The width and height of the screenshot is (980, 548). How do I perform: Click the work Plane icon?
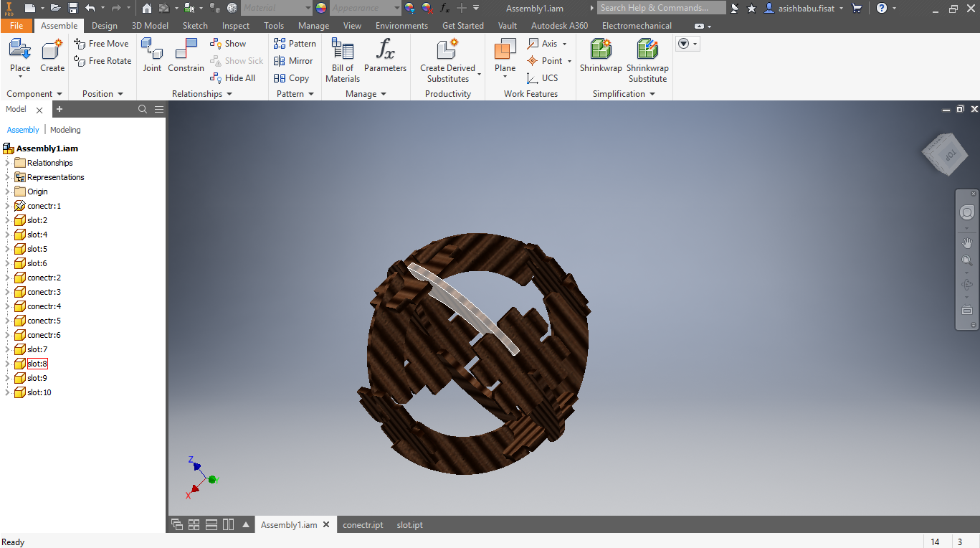tap(505, 49)
